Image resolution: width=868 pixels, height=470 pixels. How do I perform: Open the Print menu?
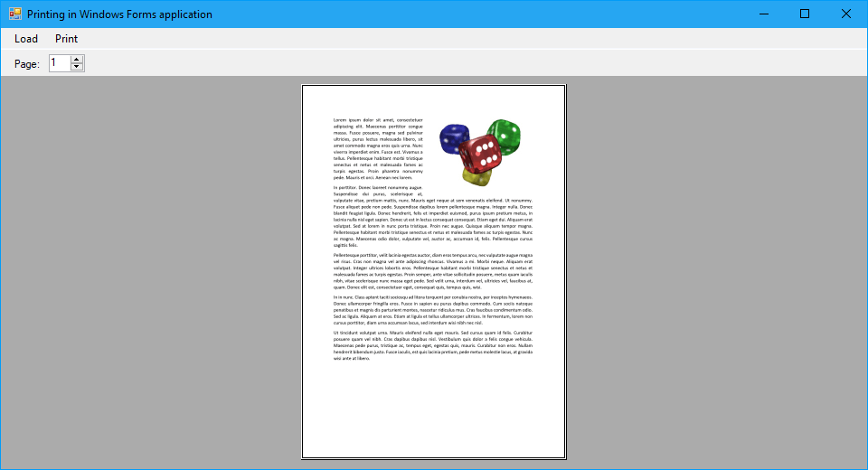[66, 39]
